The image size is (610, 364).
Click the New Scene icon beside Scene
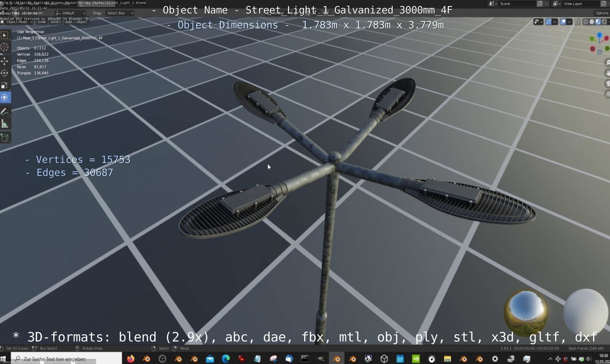(540, 4)
